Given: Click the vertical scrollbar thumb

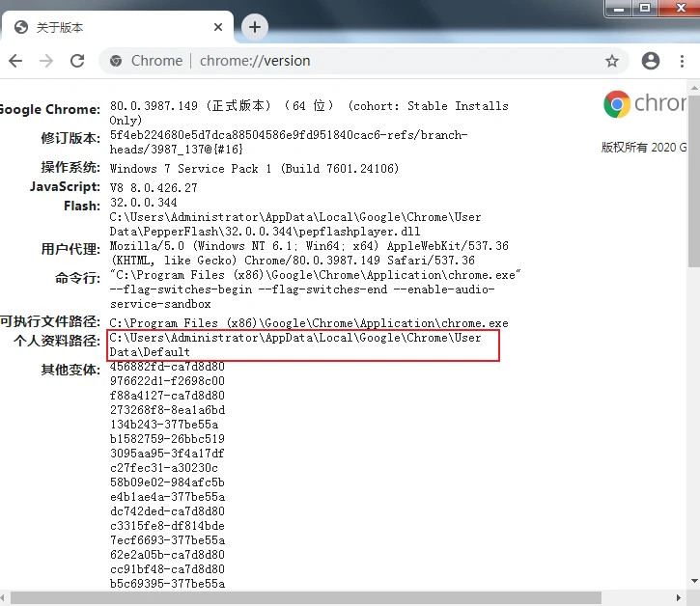Looking at the screenshot, I should pyautogui.click(x=694, y=180).
